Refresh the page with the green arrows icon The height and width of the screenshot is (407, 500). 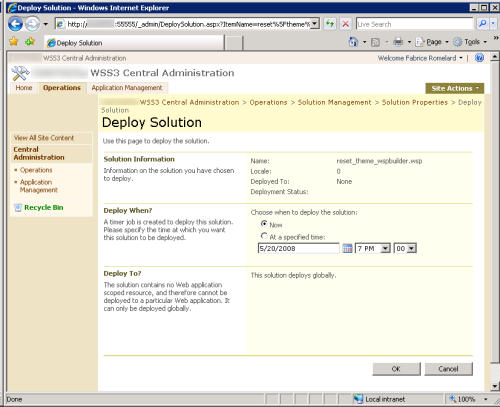click(x=330, y=24)
